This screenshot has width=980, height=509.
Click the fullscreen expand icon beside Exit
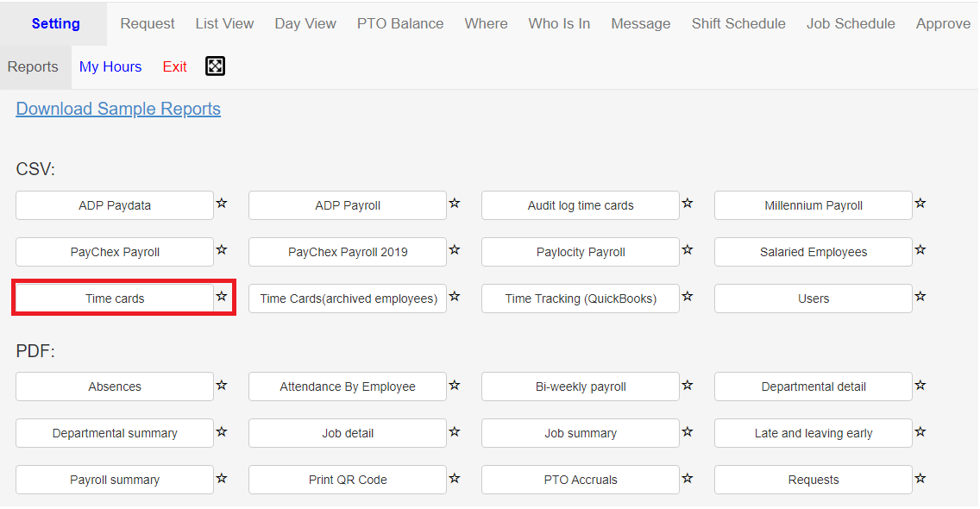[215, 66]
